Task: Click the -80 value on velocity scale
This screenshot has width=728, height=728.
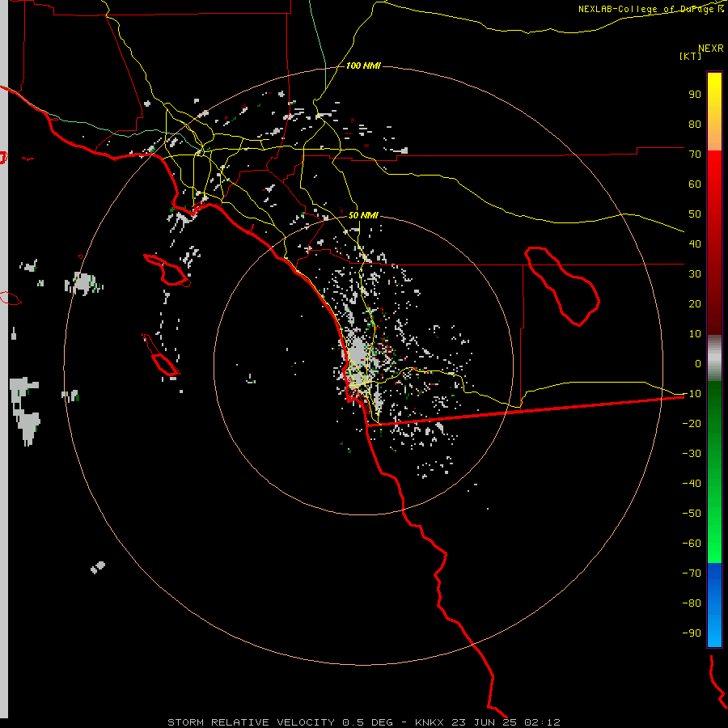Action: click(x=692, y=603)
